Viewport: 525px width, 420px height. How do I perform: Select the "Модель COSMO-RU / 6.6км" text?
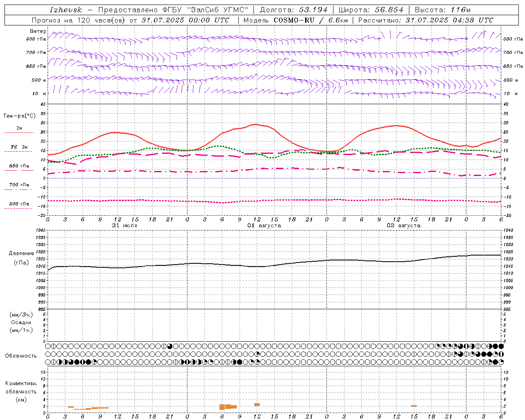[295, 20]
